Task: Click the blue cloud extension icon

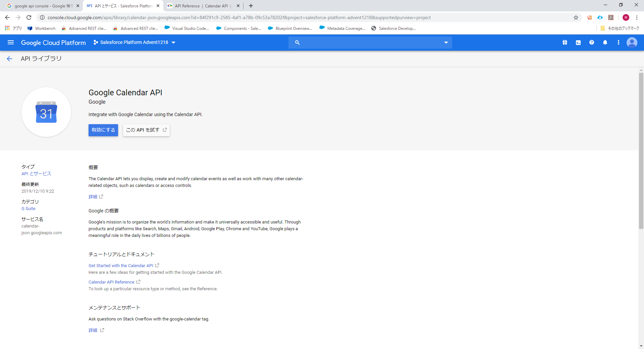Action: (x=600, y=17)
